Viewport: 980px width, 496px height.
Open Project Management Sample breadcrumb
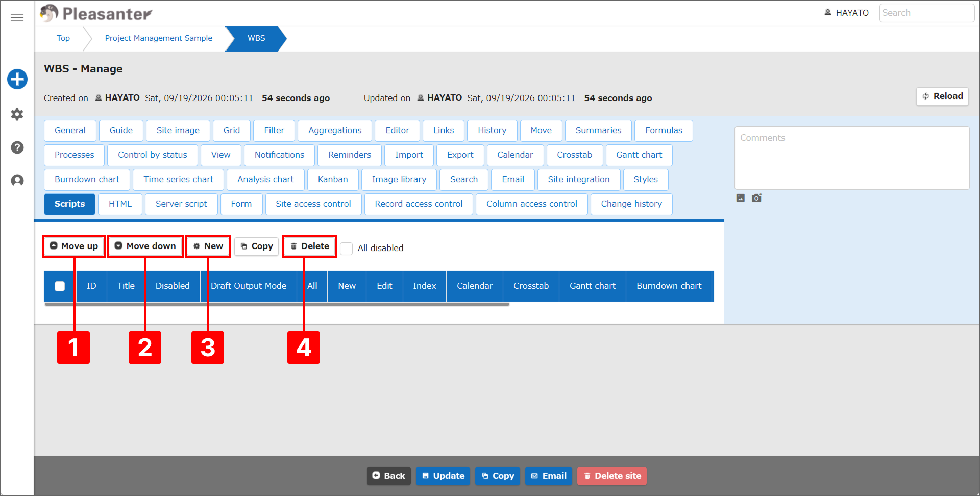tap(159, 38)
